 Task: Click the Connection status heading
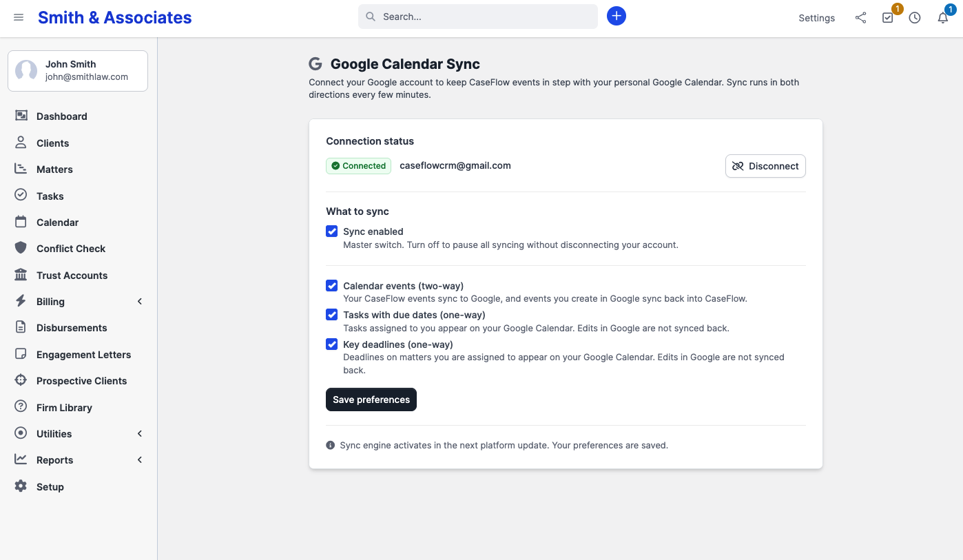coord(370,141)
